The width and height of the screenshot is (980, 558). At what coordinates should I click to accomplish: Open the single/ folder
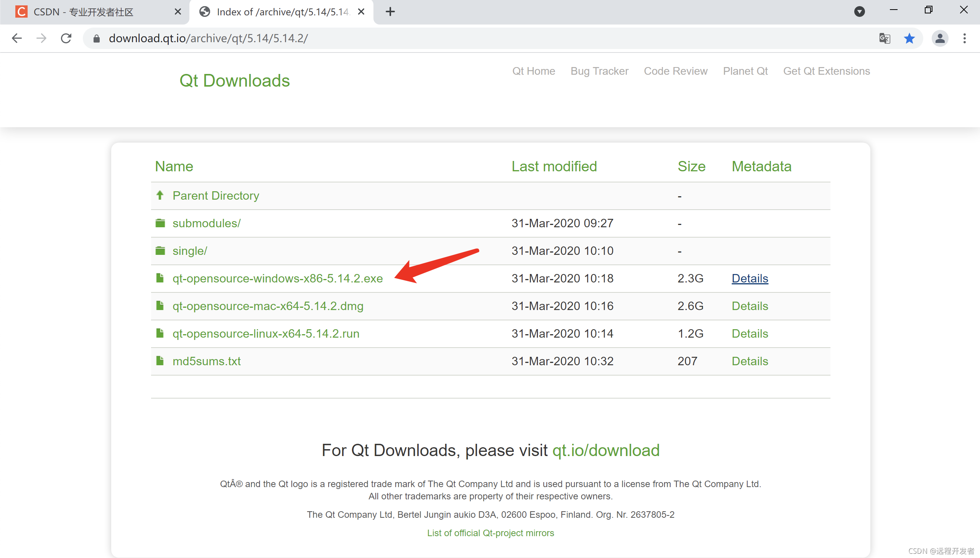190,251
